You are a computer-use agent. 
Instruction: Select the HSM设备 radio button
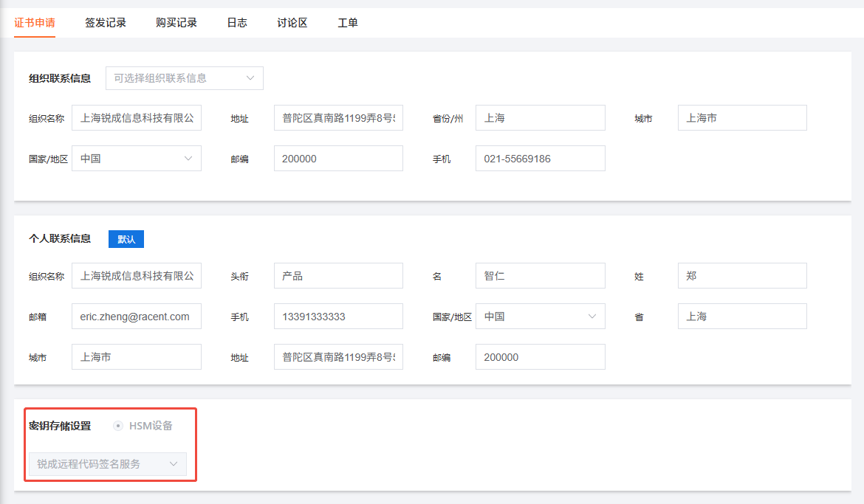pos(117,425)
